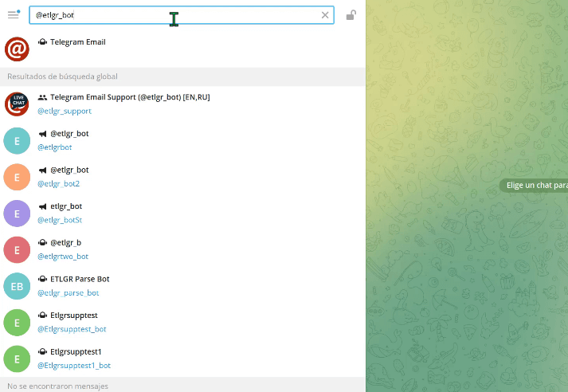The height and width of the screenshot is (392, 568).
Task: Click the No se encontraron mensajes label
Action: click(x=57, y=386)
